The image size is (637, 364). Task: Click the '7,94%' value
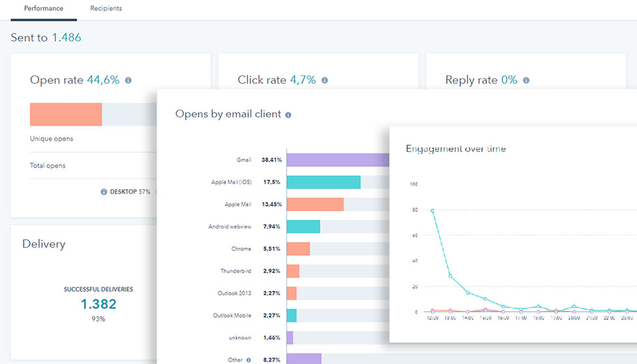click(x=272, y=226)
